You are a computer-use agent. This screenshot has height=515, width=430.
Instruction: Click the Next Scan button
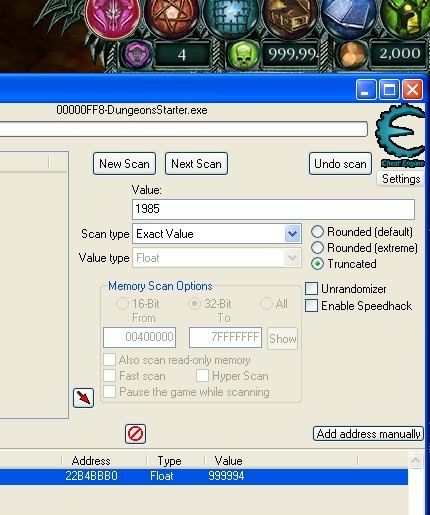pyautogui.click(x=196, y=164)
